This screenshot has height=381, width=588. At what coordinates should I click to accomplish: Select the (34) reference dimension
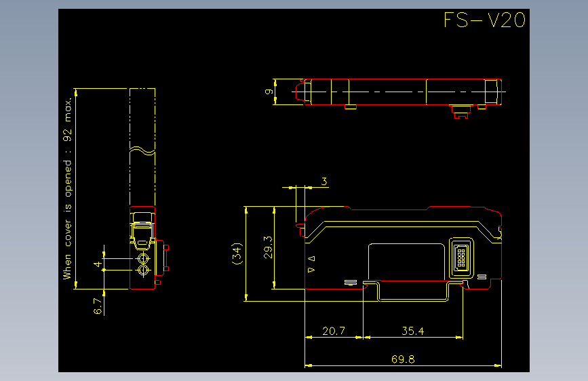click(x=237, y=254)
